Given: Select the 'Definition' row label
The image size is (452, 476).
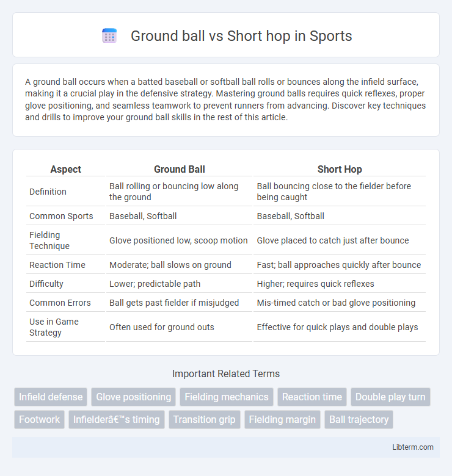Looking at the screenshot, I should tap(48, 192).
